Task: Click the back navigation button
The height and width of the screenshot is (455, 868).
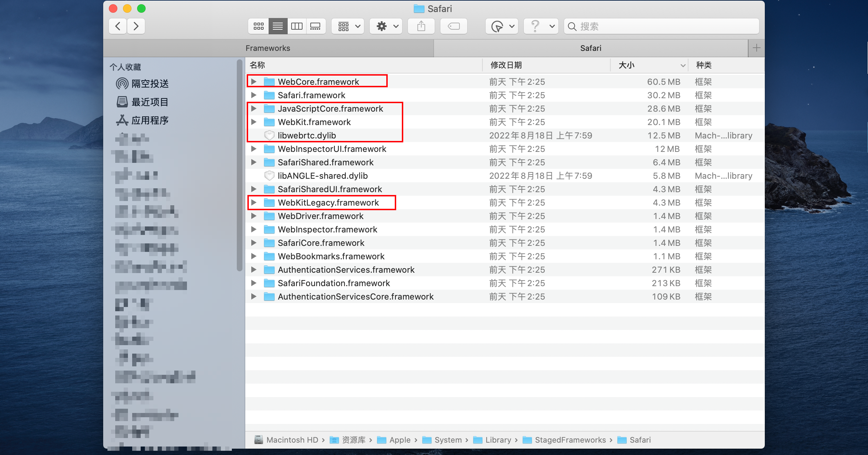Action: [x=117, y=26]
